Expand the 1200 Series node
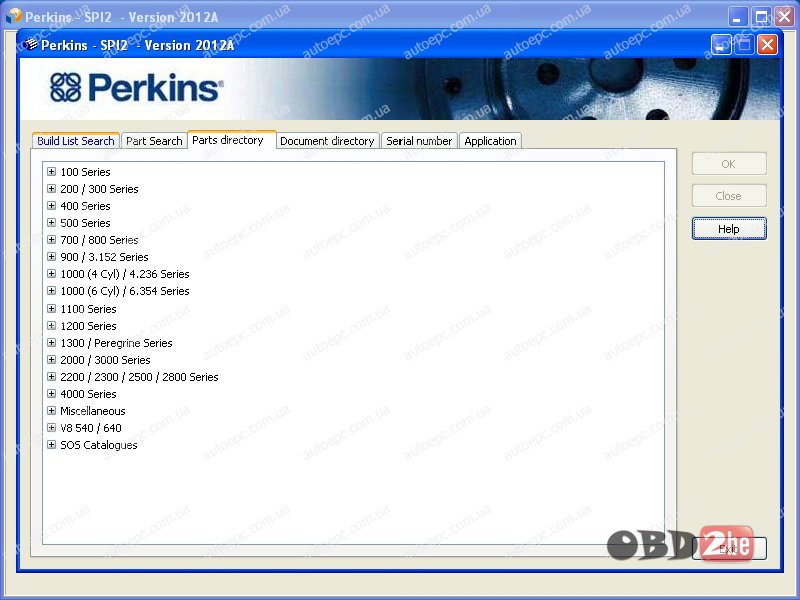The image size is (800, 600). (52, 326)
